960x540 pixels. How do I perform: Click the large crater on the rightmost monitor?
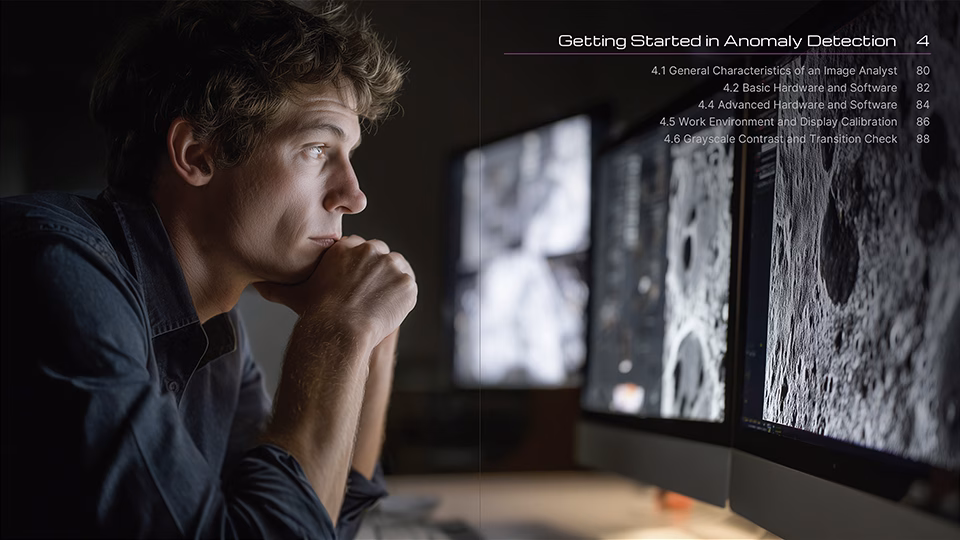click(838, 250)
